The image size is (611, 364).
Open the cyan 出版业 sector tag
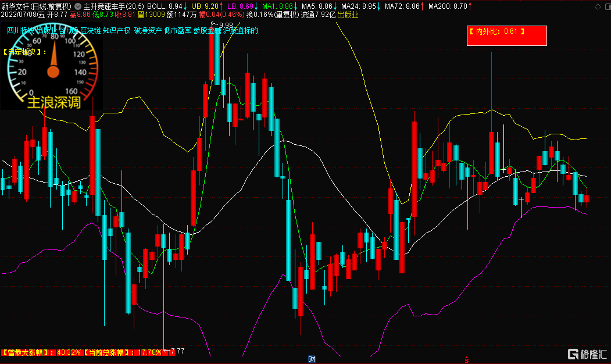click(x=47, y=30)
